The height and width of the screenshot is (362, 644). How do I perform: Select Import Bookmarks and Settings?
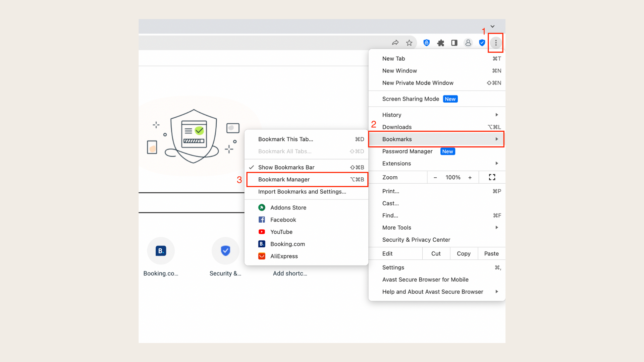point(302,191)
